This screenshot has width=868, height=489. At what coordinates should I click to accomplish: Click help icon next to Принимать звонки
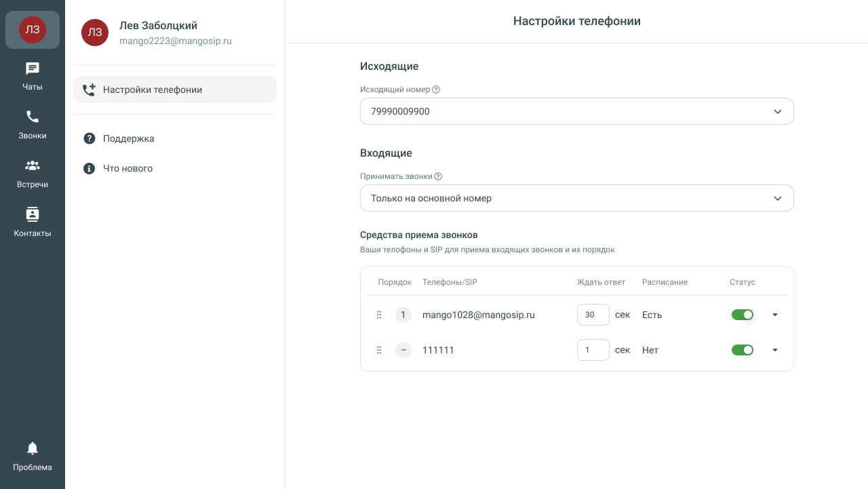pyautogui.click(x=438, y=176)
